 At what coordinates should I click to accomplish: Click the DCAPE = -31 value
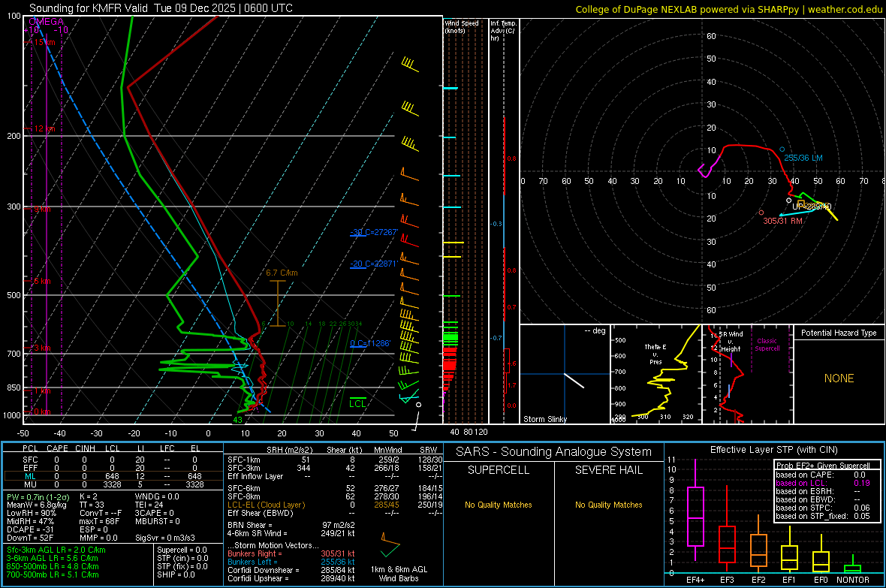[x=30, y=529]
